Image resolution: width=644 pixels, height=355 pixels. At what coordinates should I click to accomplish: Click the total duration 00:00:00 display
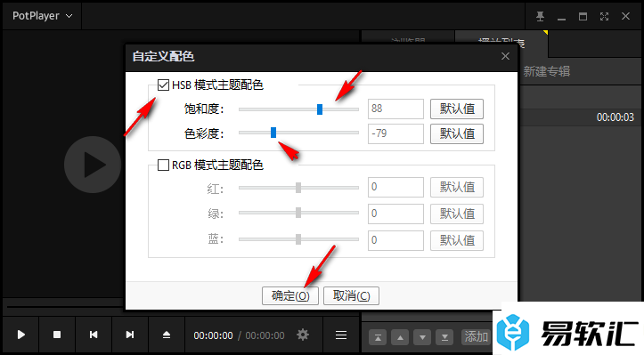265,335
